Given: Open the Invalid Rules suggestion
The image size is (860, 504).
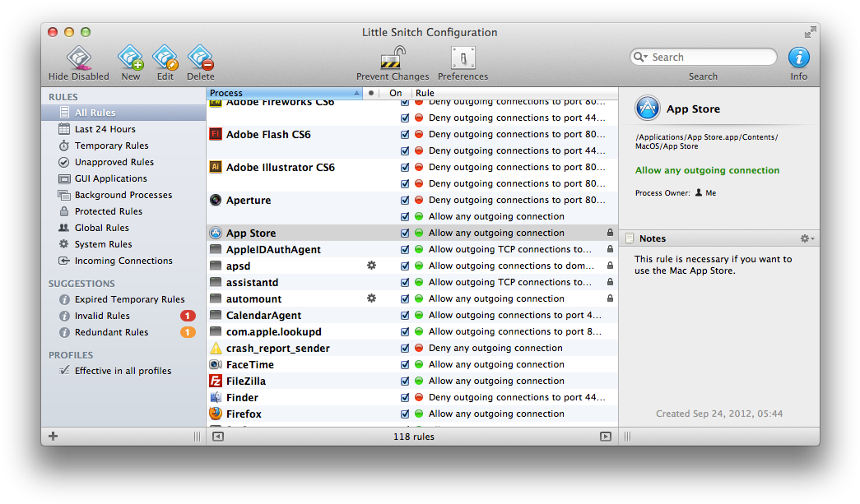Looking at the screenshot, I should 102,316.
